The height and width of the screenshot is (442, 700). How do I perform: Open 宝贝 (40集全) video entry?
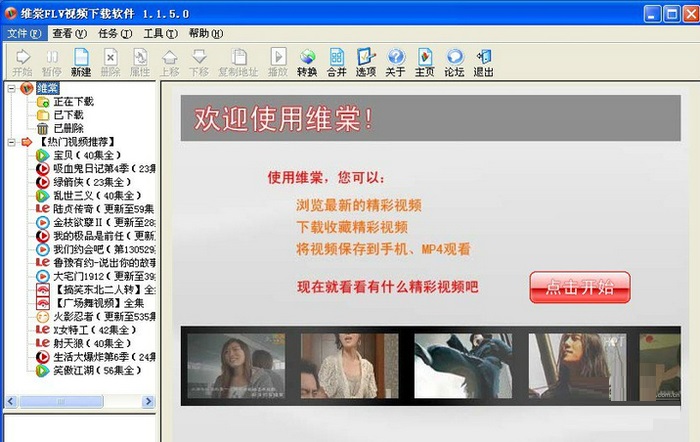point(87,155)
